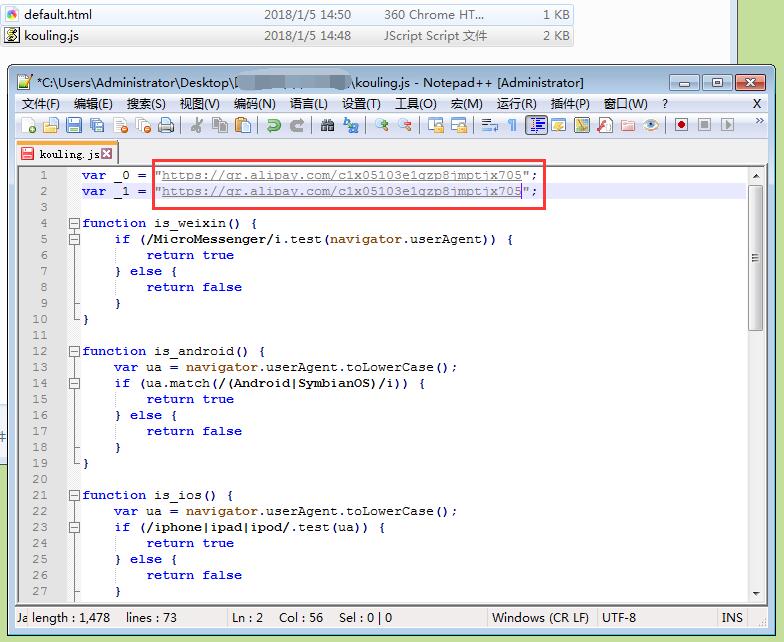Click UTF-8 encoding in status bar
The image size is (784, 642).
point(618,618)
